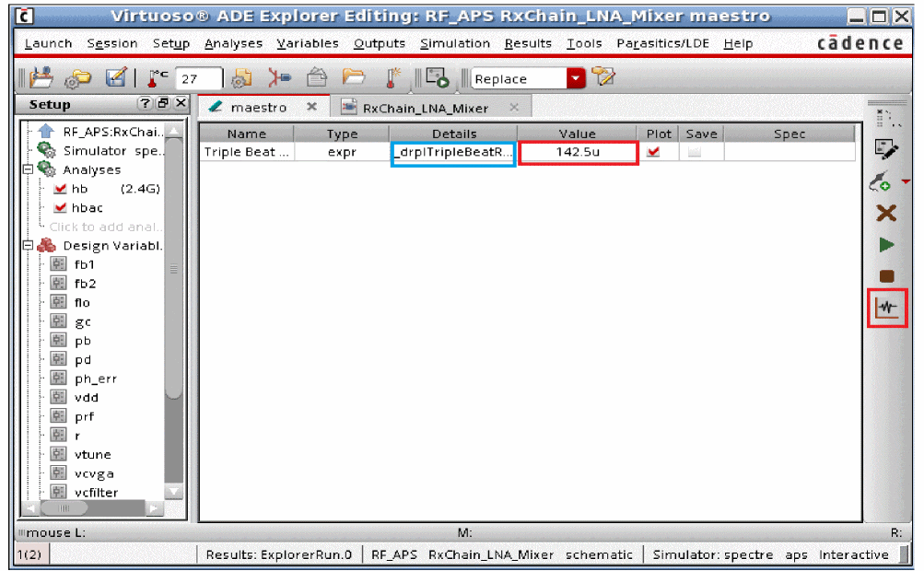Open the add output icon's red dropdown arrow

(906, 181)
